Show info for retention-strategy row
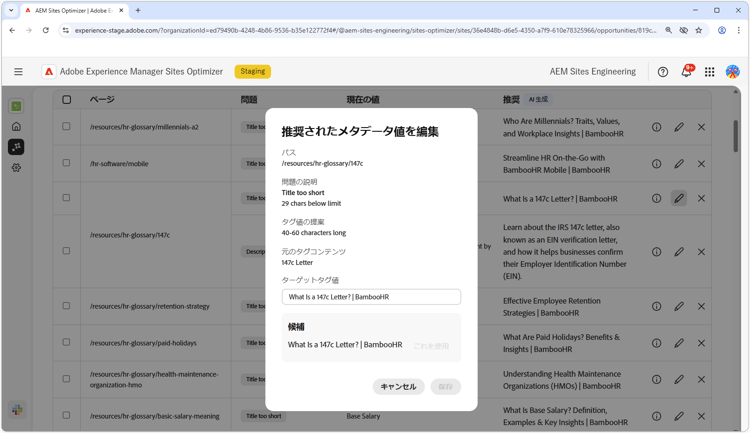The width and height of the screenshot is (750, 433). click(656, 306)
